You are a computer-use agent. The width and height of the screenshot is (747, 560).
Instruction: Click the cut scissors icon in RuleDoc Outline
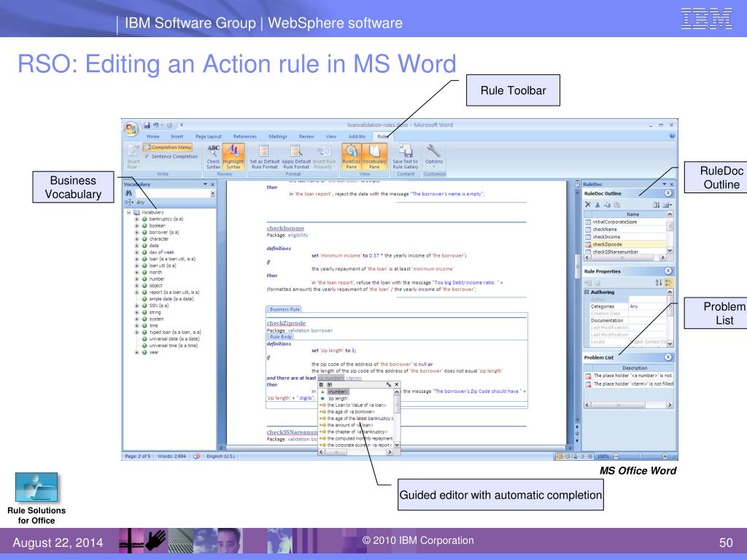[597, 205]
